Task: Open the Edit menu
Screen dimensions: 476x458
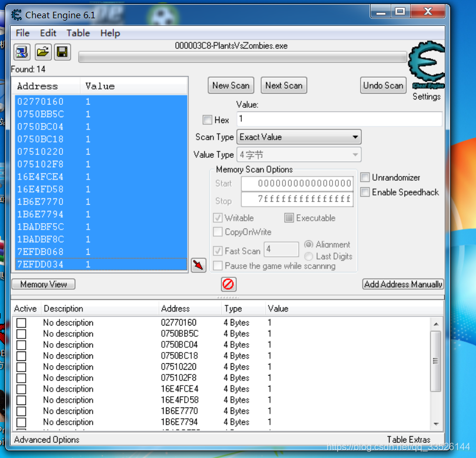Action: coord(48,33)
